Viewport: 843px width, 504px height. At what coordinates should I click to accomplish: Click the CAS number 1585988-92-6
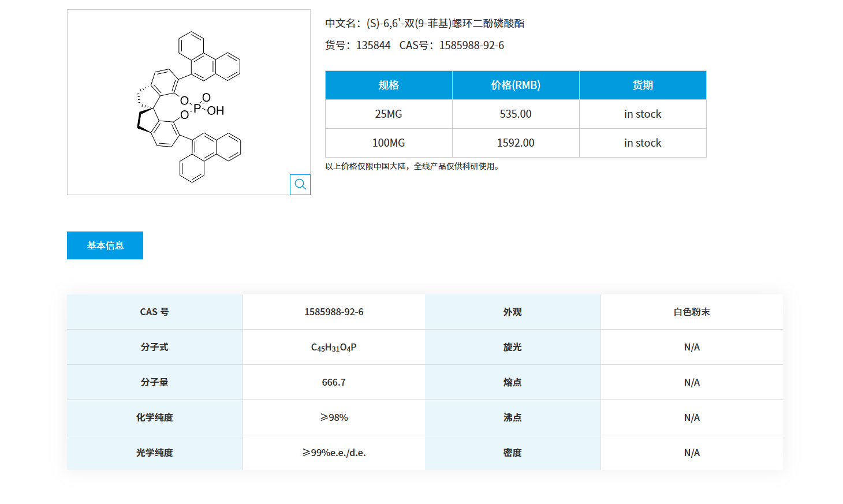tap(471, 45)
